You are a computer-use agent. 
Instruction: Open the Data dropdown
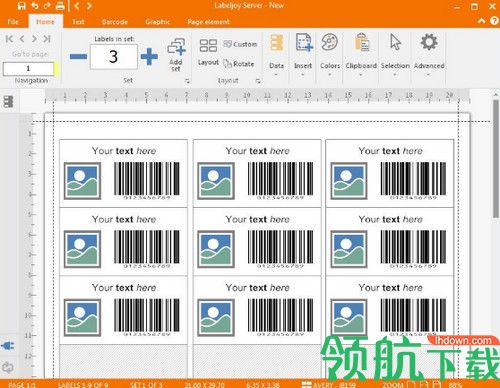276,55
